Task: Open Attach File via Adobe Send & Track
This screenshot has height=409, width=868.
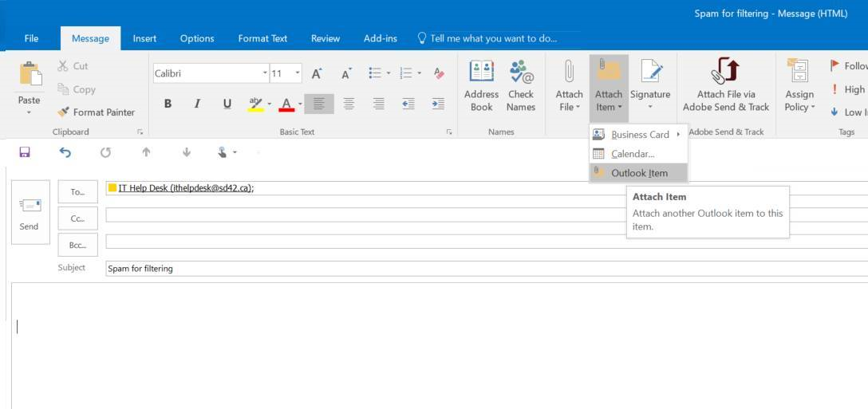Action: pyautogui.click(x=725, y=86)
